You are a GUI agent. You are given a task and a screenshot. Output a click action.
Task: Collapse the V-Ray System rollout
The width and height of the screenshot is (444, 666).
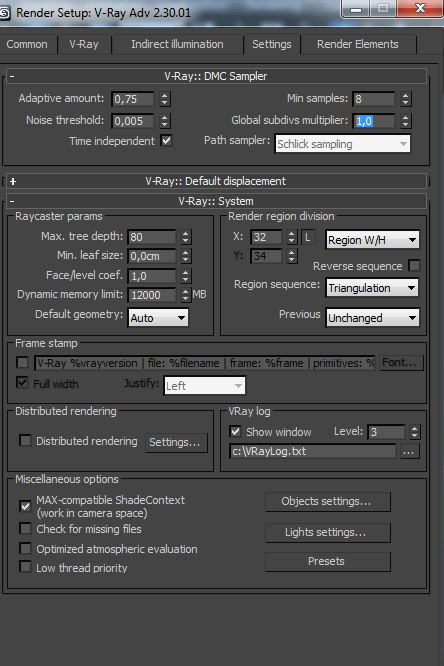pos(216,201)
